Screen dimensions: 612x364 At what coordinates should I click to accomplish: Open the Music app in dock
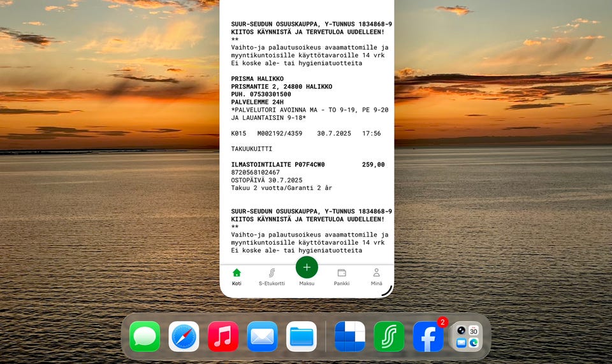tap(223, 336)
